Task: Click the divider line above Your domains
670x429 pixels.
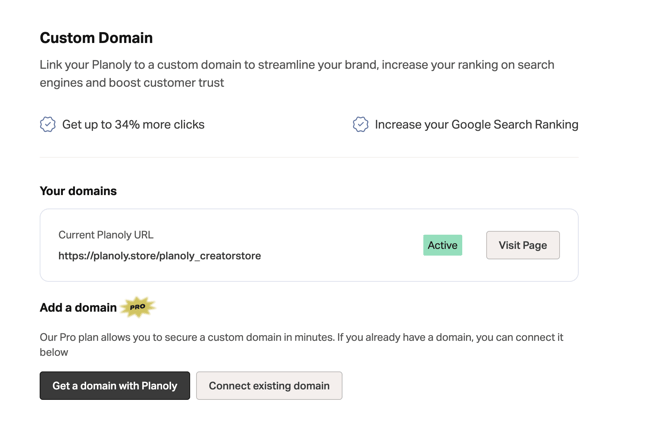Action: point(309,157)
